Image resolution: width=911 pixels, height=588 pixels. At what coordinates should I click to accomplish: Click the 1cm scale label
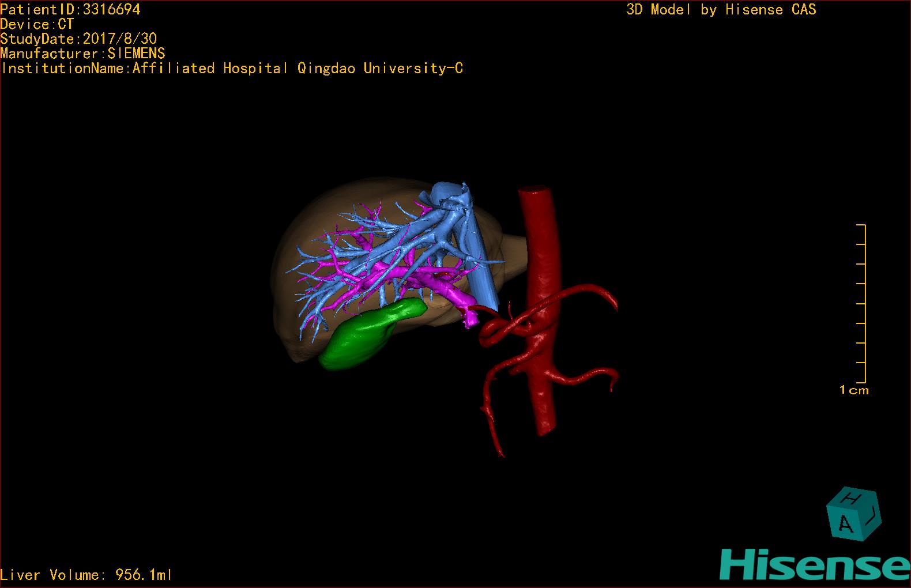pyautogui.click(x=853, y=390)
